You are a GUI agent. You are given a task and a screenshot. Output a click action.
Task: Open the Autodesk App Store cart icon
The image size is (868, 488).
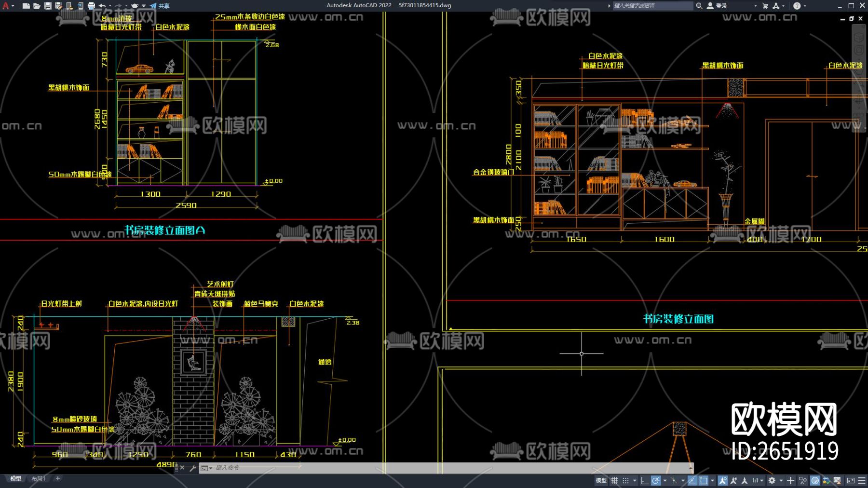765,6
